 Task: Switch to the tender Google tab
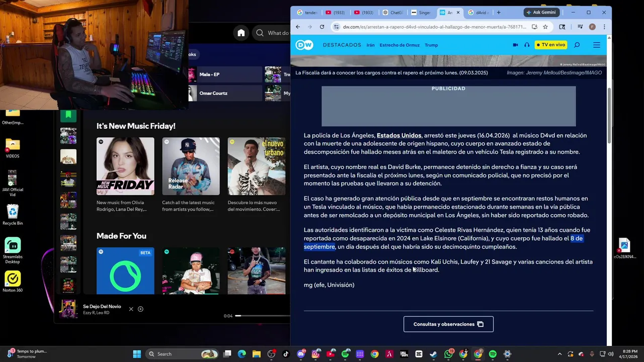click(307, 13)
